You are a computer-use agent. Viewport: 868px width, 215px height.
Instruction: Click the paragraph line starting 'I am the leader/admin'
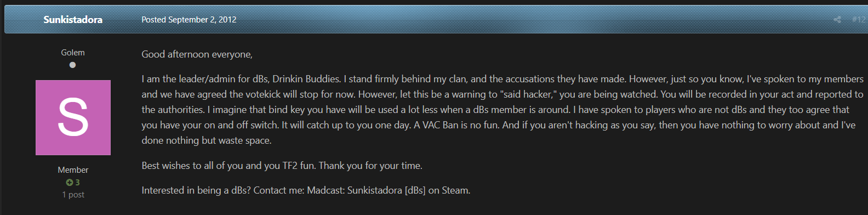click(x=502, y=78)
